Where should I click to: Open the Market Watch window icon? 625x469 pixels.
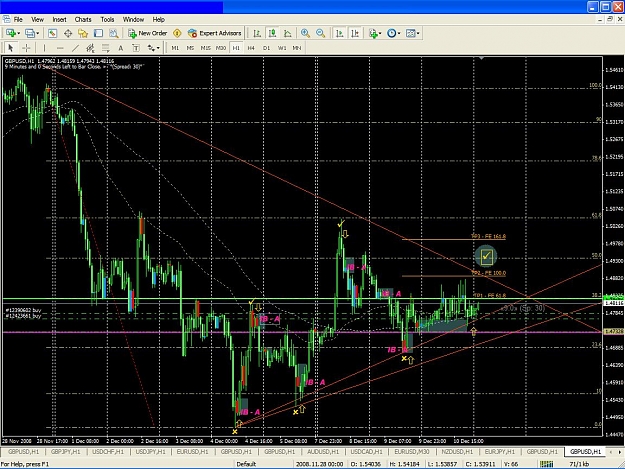click(x=52, y=33)
